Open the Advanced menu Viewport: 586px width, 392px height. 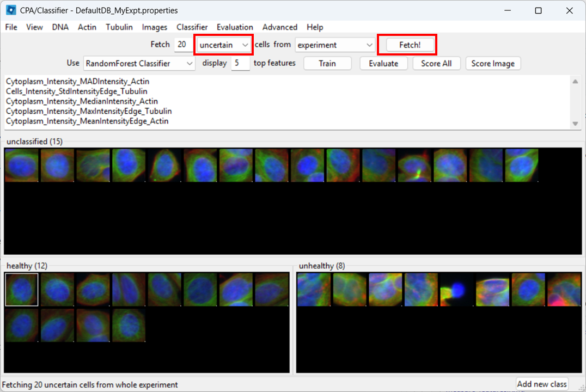[x=279, y=27]
